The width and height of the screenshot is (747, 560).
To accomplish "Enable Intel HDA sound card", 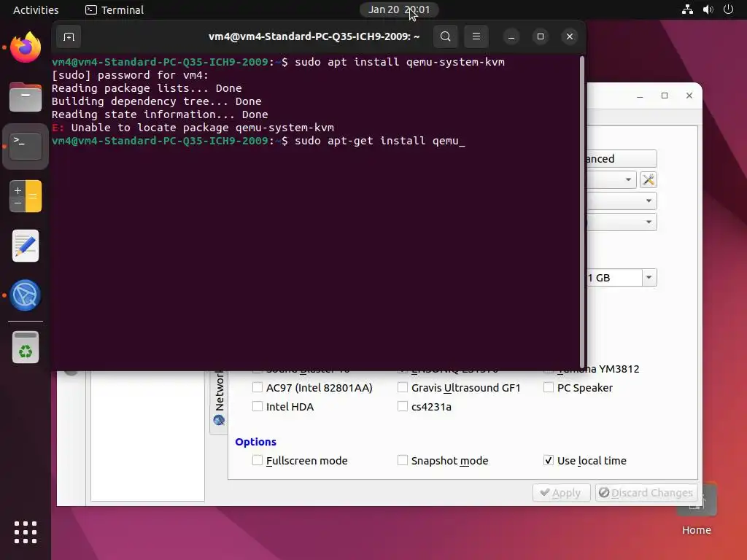I will 258,407.
